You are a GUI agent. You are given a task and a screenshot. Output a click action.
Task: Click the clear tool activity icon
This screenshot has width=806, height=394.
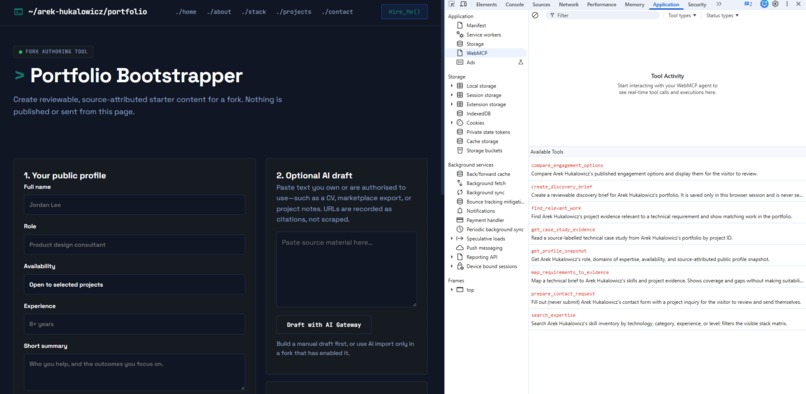pyautogui.click(x=535, y=15)
